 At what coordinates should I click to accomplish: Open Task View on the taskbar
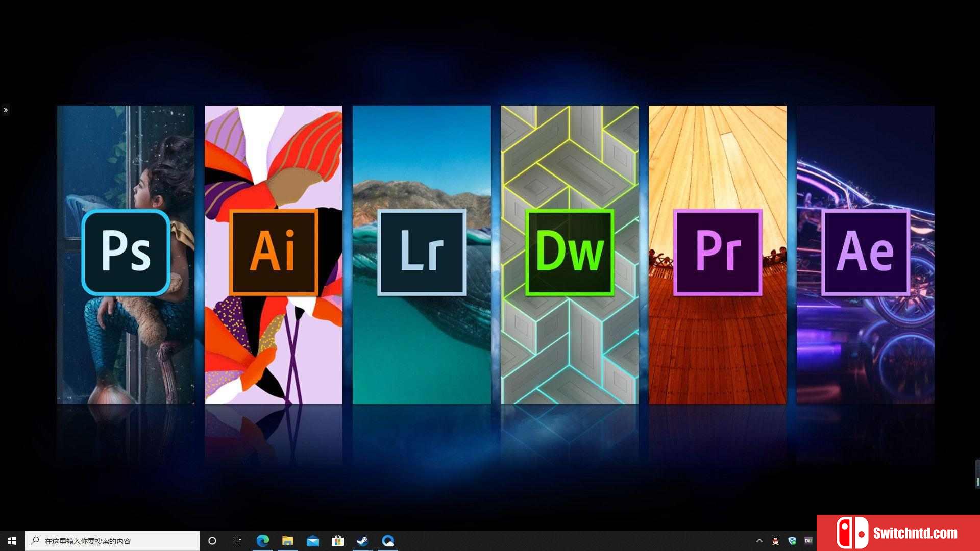[237, 541]
